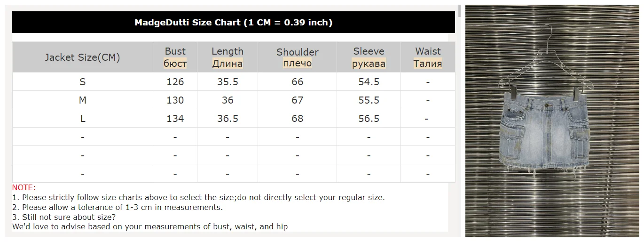The width and height of the screenshot is (644, 242).
Task: Click the MadgeDutti Size Chart title banner
Action: [233, 22]
